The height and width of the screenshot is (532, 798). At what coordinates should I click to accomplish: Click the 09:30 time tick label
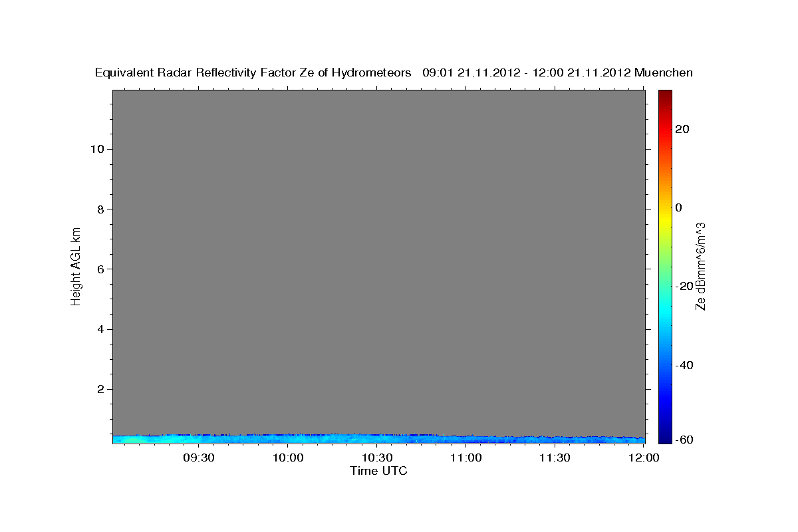[x=199, y=458]
